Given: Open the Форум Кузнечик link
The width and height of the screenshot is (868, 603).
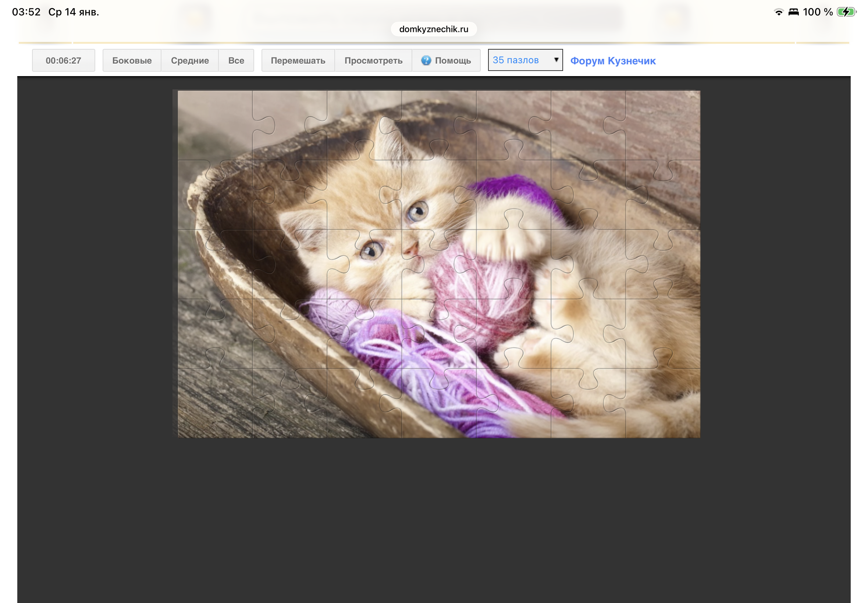Looking at the screenshot, I should pyautogui.click(x=612, y=61).
